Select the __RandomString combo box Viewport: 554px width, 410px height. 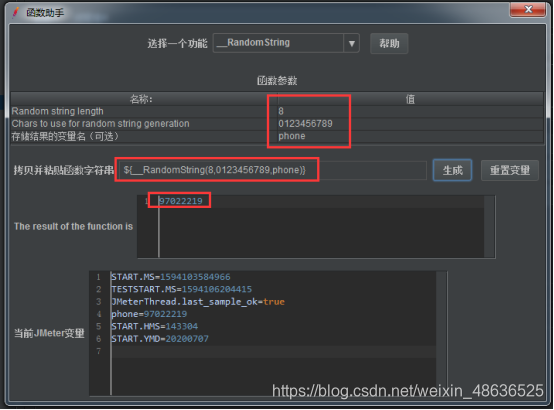click(286, 43)
